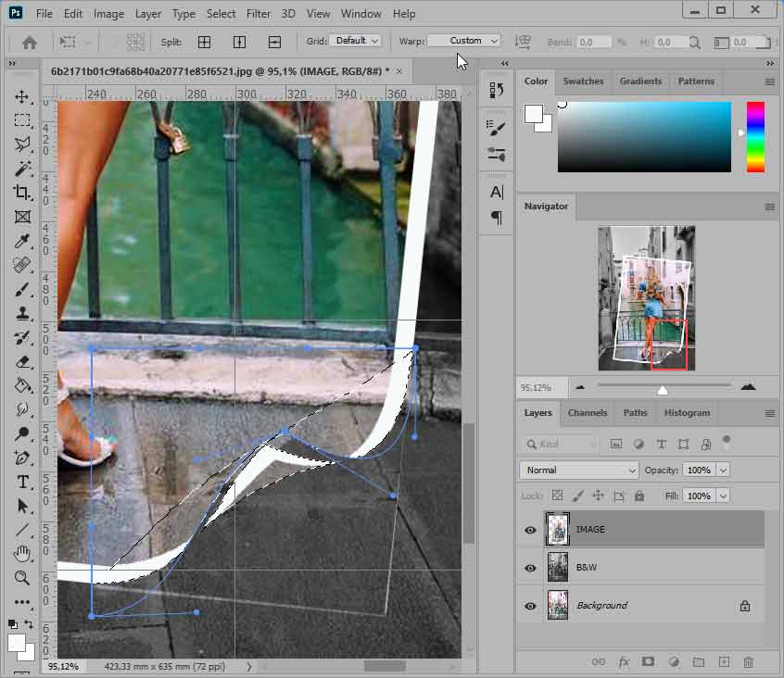Click inside the color picker field
This screenshot has height=678, width=784.
[644, 137]
